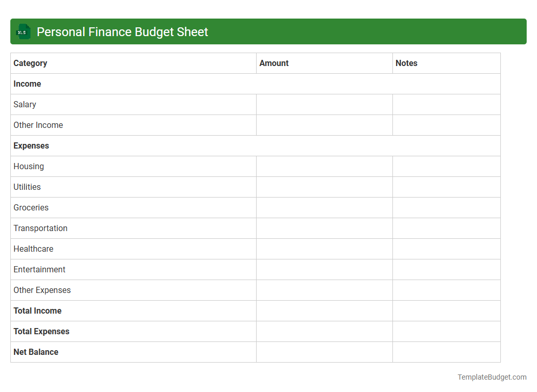The image size is (537, 392).
Task: Click the Income section row
Action: coord(27,84)
